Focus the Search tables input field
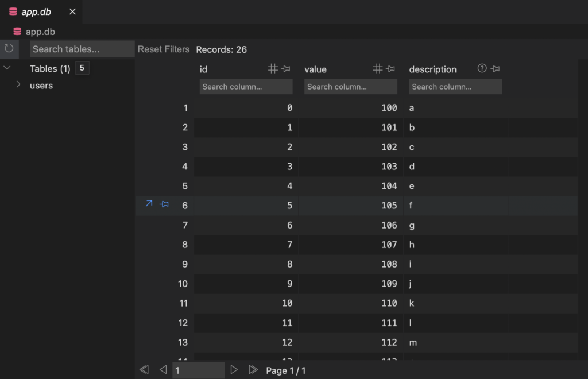Screen dimensions: 588x379 coord(82,49)
